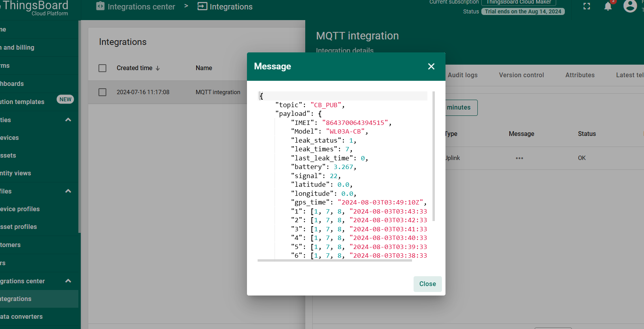The image size is (644, 329).
Task: Click the battery value 3.267
Action: pyautogui.click(x=343, y=167)
